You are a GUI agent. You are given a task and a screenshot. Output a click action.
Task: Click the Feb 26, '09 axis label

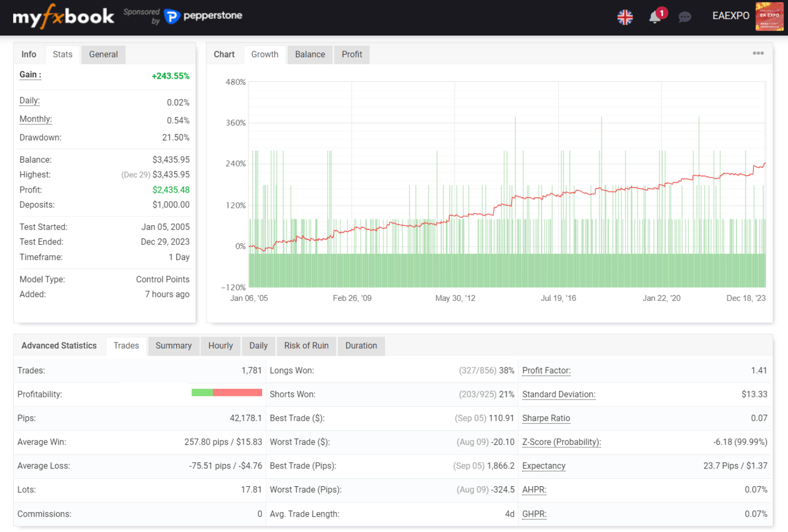click(352, 298)
